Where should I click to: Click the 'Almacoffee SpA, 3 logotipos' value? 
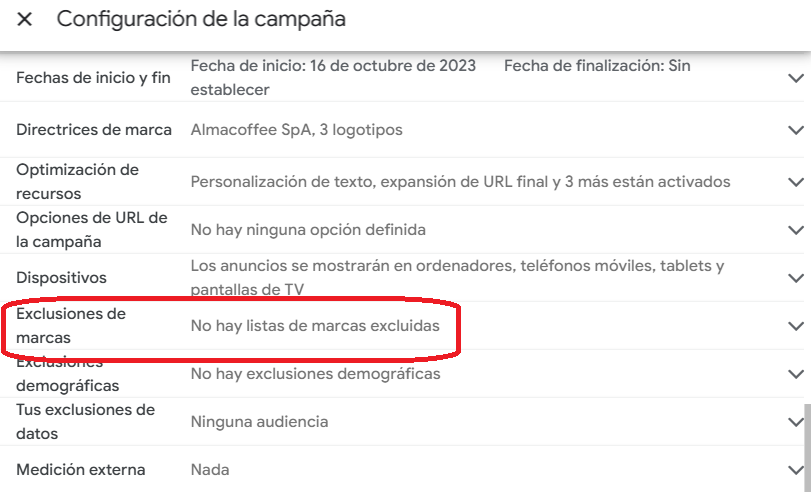point(297,130)
